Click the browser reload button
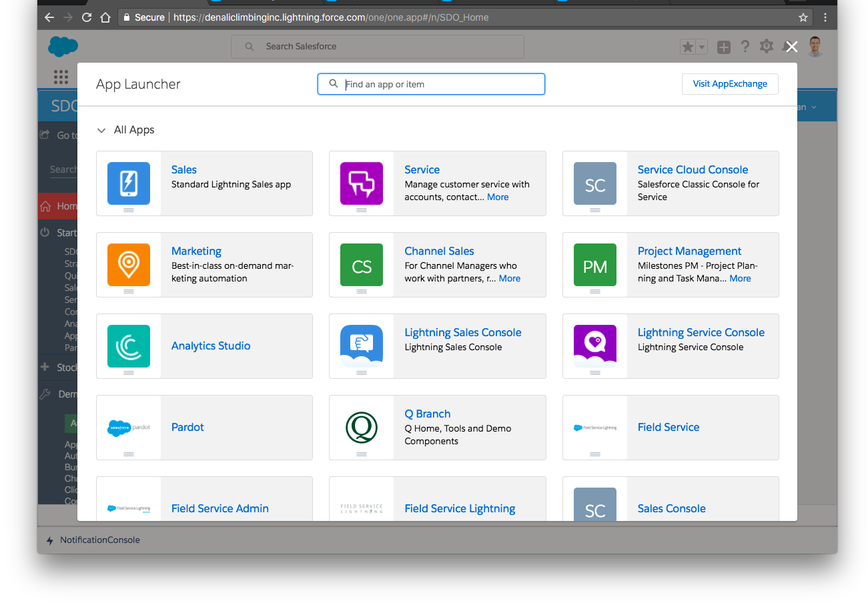The width and height of the screenshot is (868, 607). coord(87,17)
